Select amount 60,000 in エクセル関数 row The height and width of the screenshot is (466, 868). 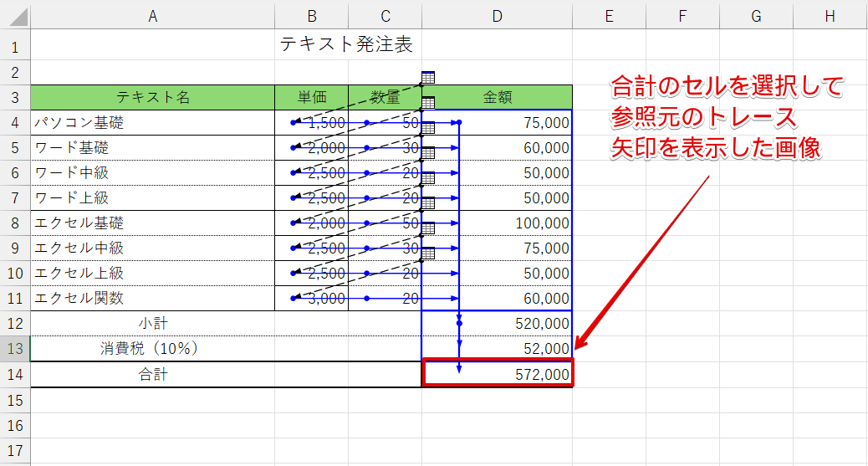(497, 298)
